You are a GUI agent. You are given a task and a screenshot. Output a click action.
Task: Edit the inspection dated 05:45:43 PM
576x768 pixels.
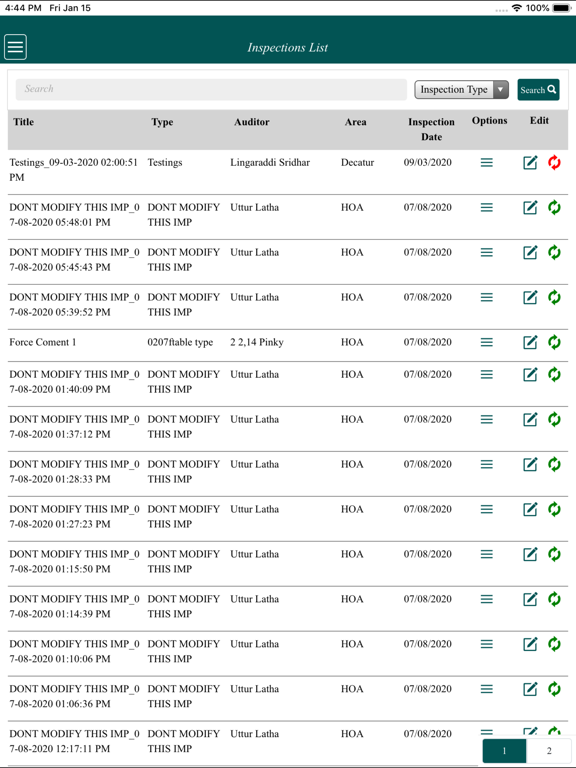click(x=530, y=252)
